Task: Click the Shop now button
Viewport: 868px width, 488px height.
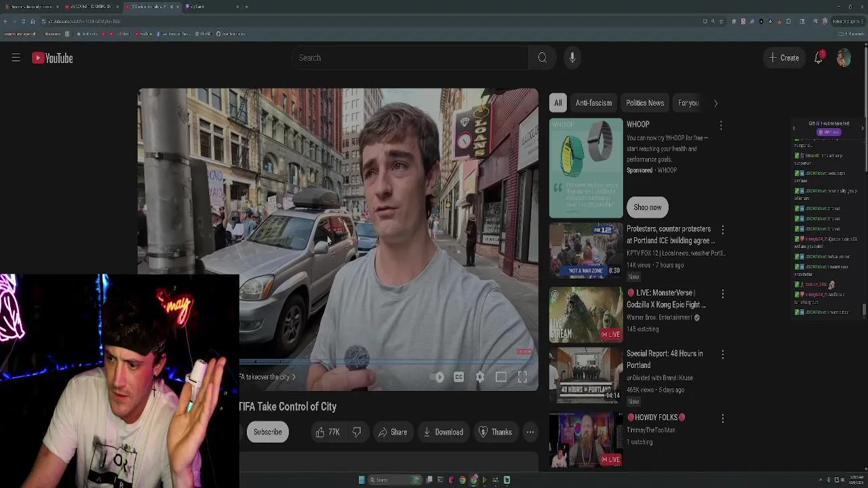Action: (x=648, y=207)
